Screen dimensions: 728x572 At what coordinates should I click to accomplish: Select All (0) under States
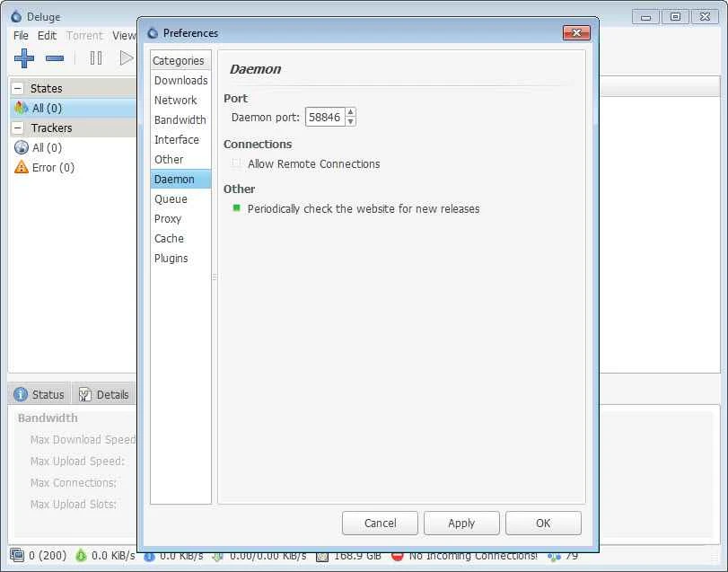click(73, 108)
